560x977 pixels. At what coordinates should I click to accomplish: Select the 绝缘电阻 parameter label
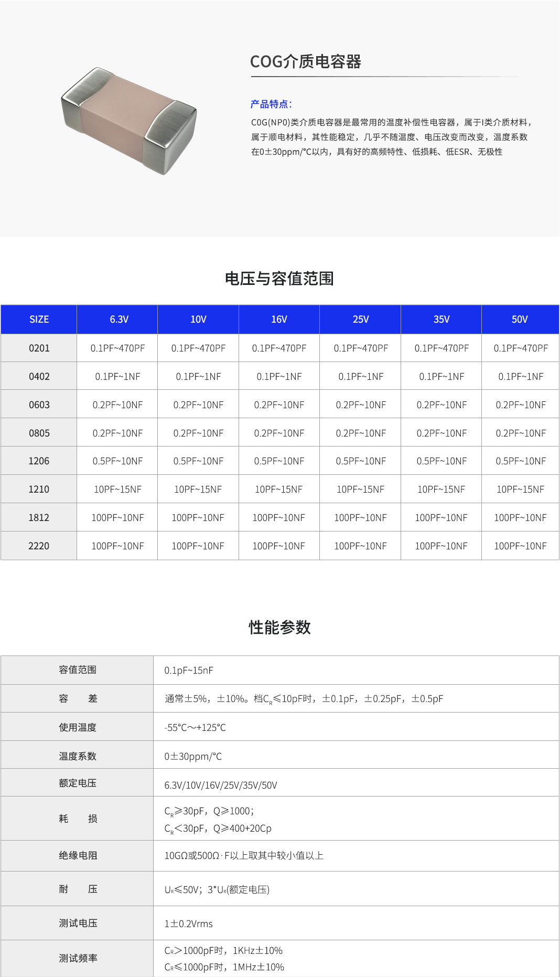pyautogui.click(x=78, y=855)
